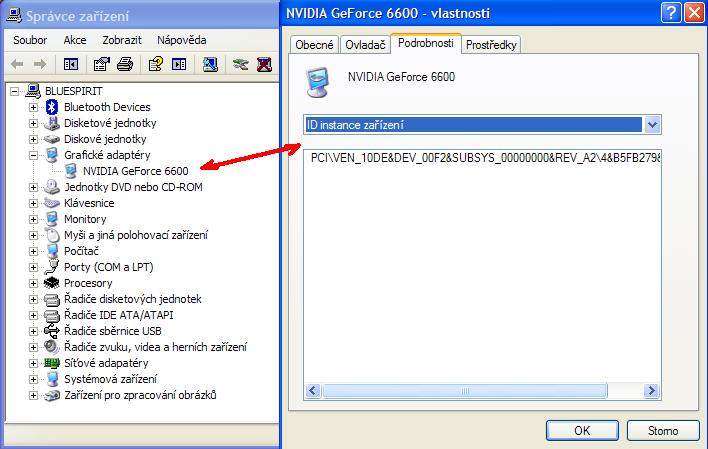Open the Soubor menu
The width and height of the screenshot is (708, 449).
coord(30,40)
